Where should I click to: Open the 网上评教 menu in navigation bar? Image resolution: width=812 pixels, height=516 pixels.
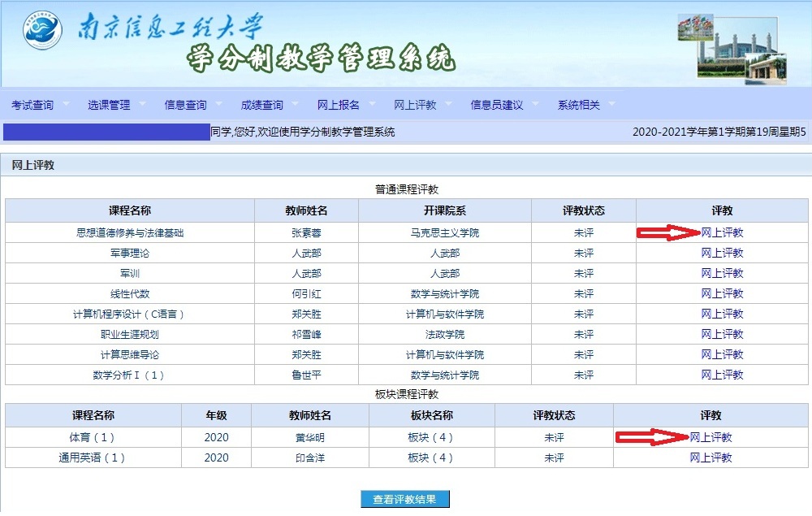(x=415, y=105)
